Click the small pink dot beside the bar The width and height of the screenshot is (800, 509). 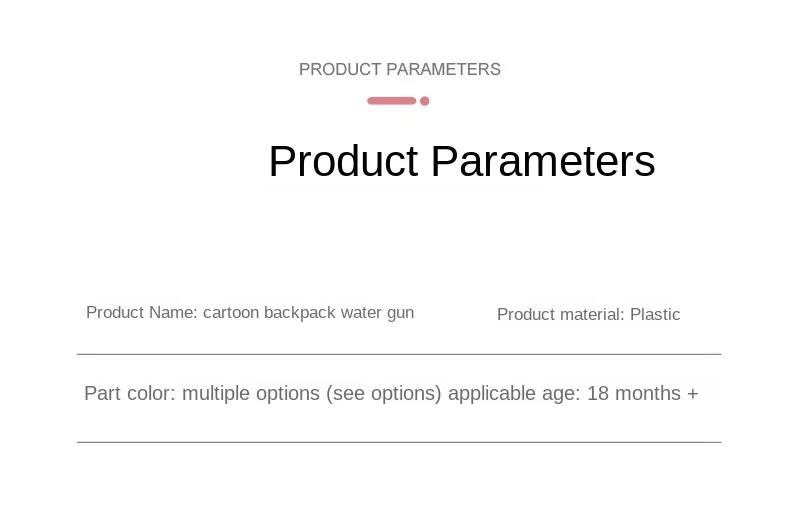point(424,101)
